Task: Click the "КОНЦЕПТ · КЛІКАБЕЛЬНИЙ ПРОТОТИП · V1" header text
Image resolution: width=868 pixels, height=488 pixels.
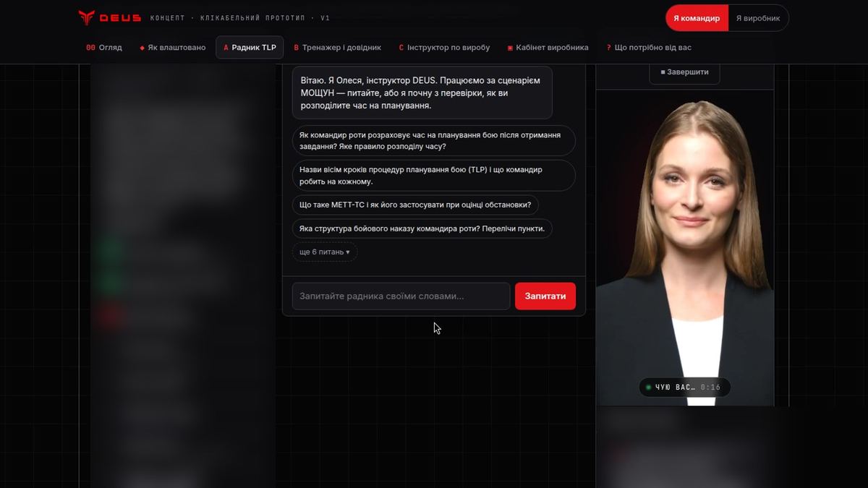Action: [x=240, y=18]
